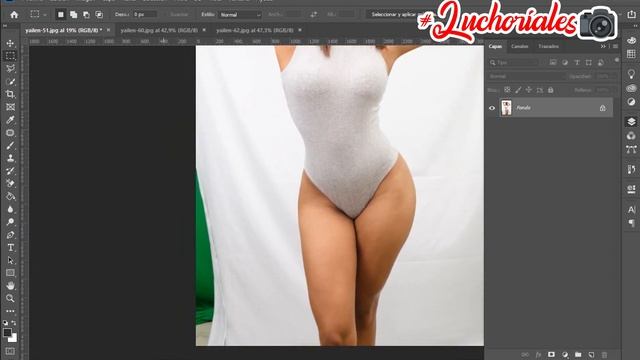640x360 pixels.
Task: Open the Edit Toolbar three-dots menu
Action: (x=10, y=311)
